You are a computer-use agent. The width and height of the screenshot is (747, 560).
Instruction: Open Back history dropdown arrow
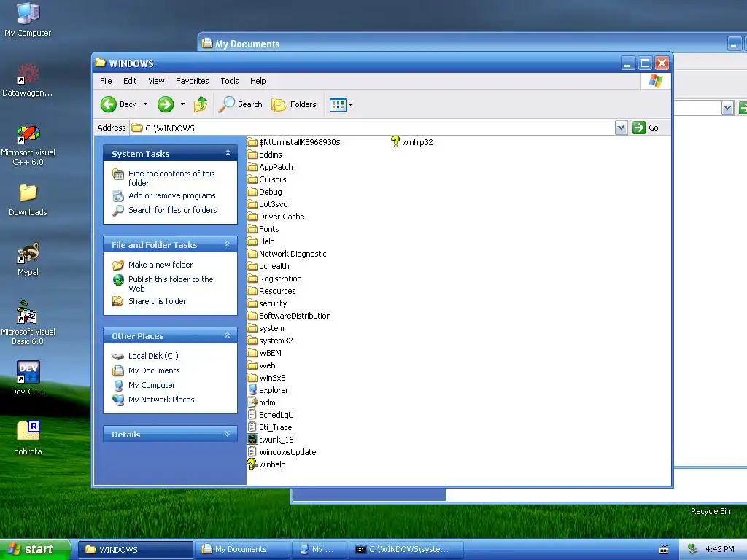tap(145, 104)
